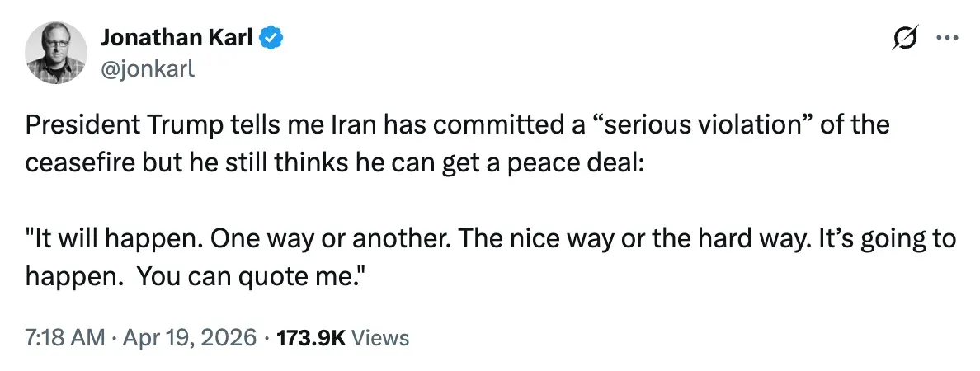This screenshot has height=371, width=980.
Task: Open the three-dot more options menu
Action: pyautogui.click(x=945, y=39)
